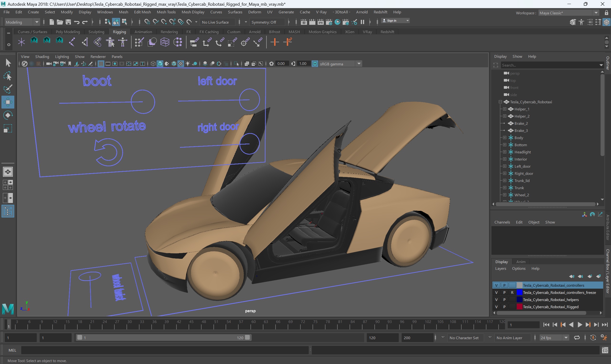Open Render Settings icon
The height and width of the screenshot is (364, 611).
[329, 22]
